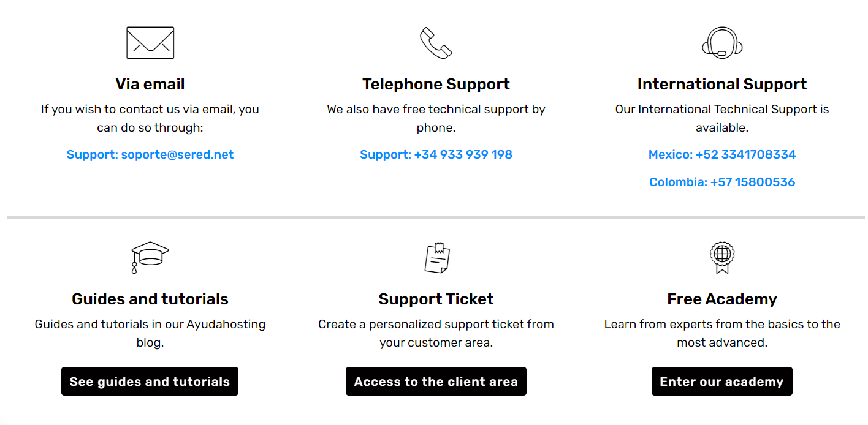
Task: Open Access to the client area button
Action: (436, 382)
